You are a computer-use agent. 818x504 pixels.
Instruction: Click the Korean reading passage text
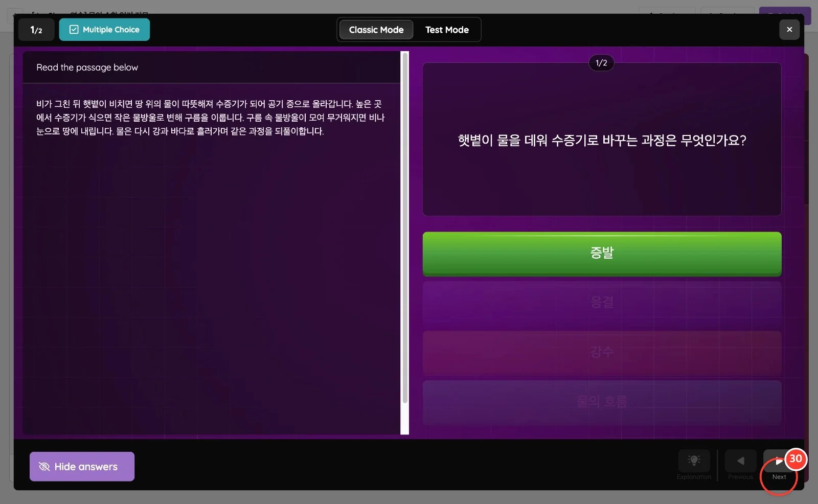(x=210, y=118)
